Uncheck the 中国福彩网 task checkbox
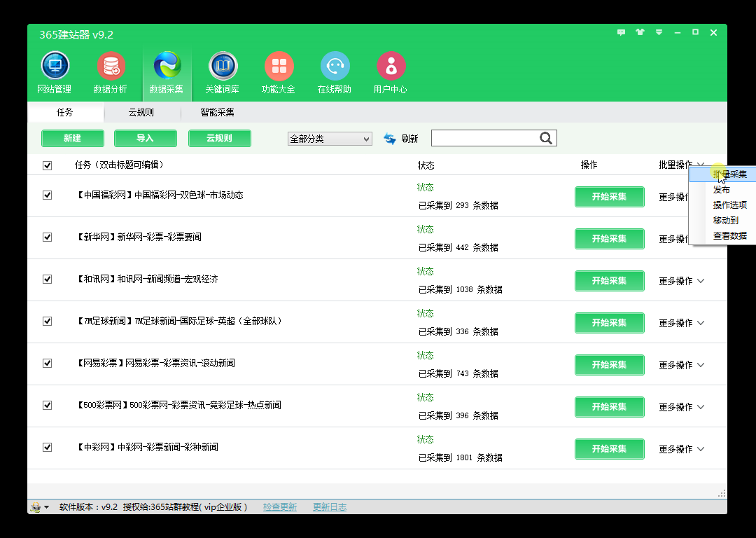The image size is (756, 538). coord(48,195)
